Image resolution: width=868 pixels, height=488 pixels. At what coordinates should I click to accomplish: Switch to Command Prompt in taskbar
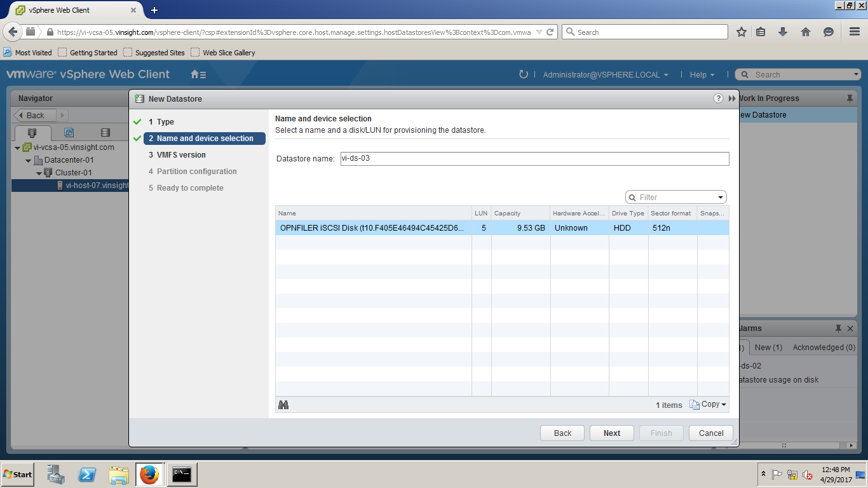(x=182, y=474)
